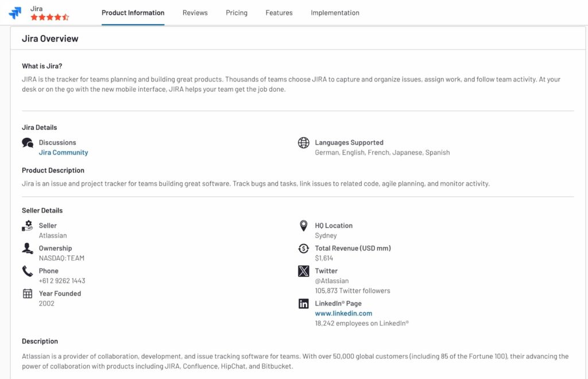Click the Total Revenue (USD mm) label
Image resolution: width=588 pixels, height=379 pixels.
(x=353, y=248)
